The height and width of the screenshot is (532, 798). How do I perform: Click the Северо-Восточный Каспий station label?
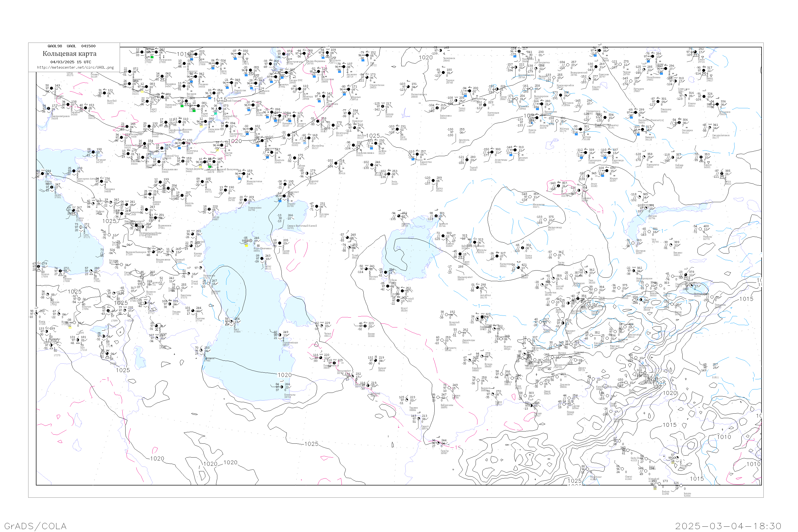tap(302, 226)
